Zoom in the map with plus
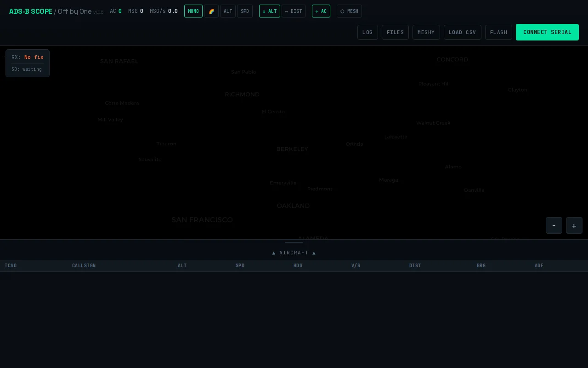The height and width of the screenshot is (368, 588). (574, 225)
